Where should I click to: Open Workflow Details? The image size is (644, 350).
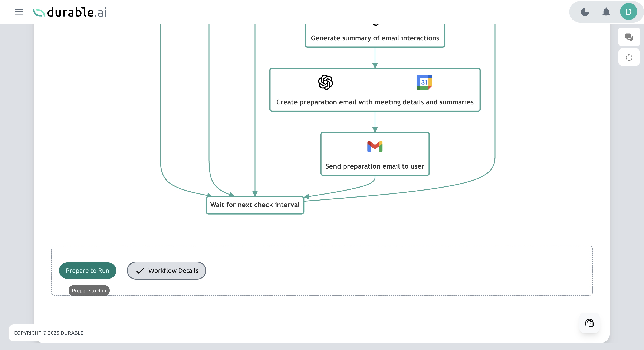[166, 270]
